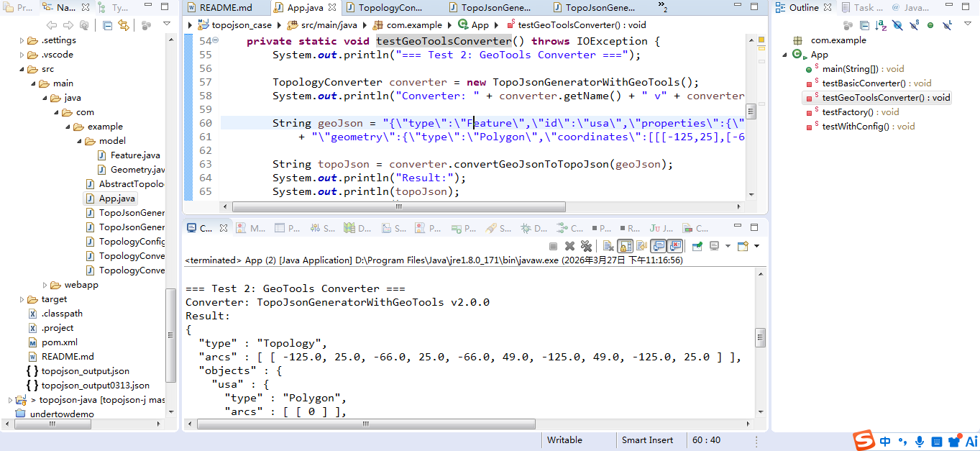The image size is (980, 451).
Task: Collapse App class node in Outline
Action: tap(784, 55)
